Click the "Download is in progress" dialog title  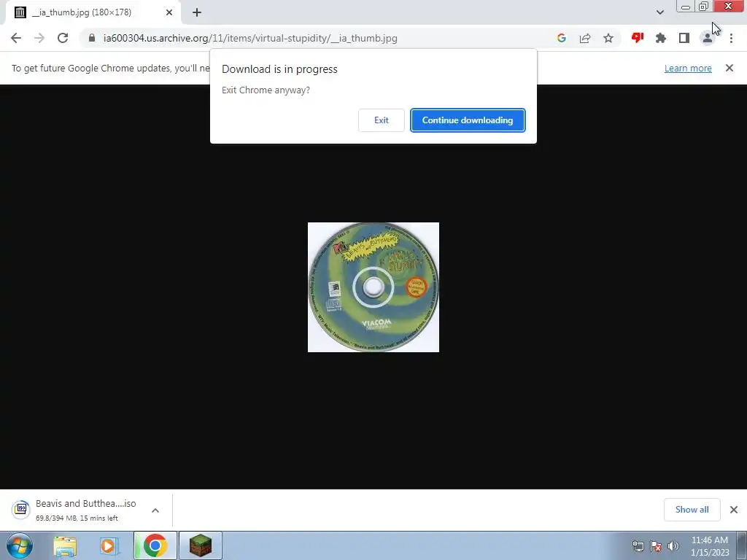279,69
